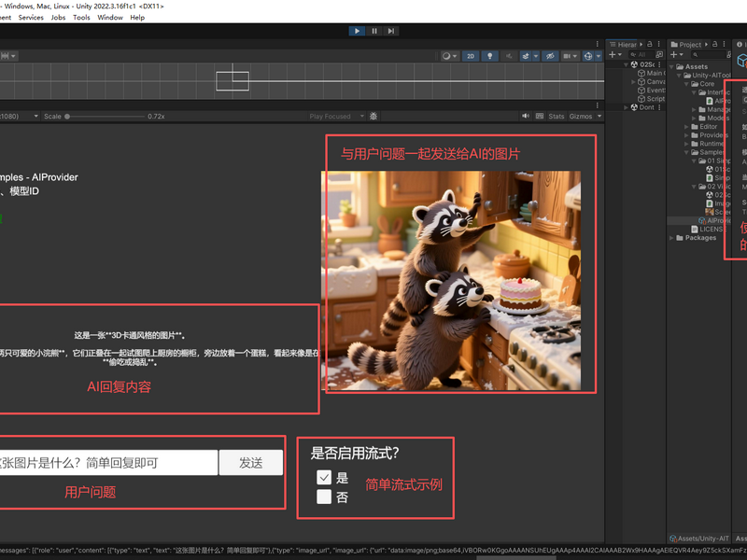Screen dimensions: 747x560
Task: Select the Script object in Hierarchy
Action: (651, 99)
